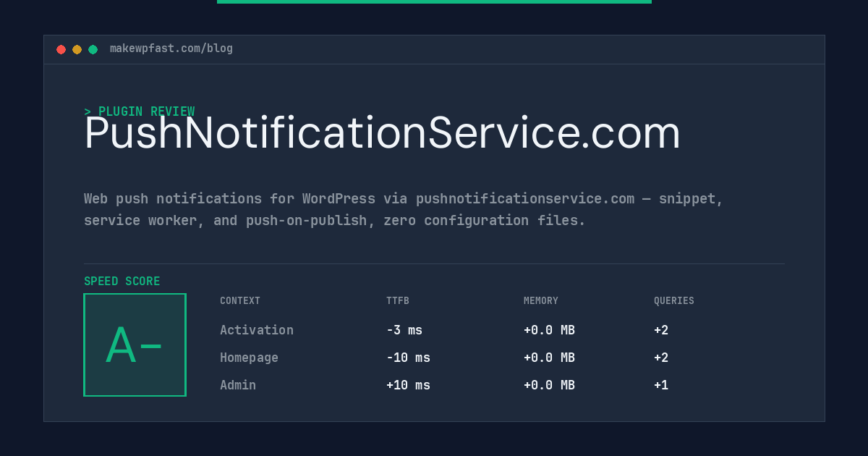The height and width of the screenshot is (456, 868).
Task: Click the red window dot
Action: click(x=61, y=49)
